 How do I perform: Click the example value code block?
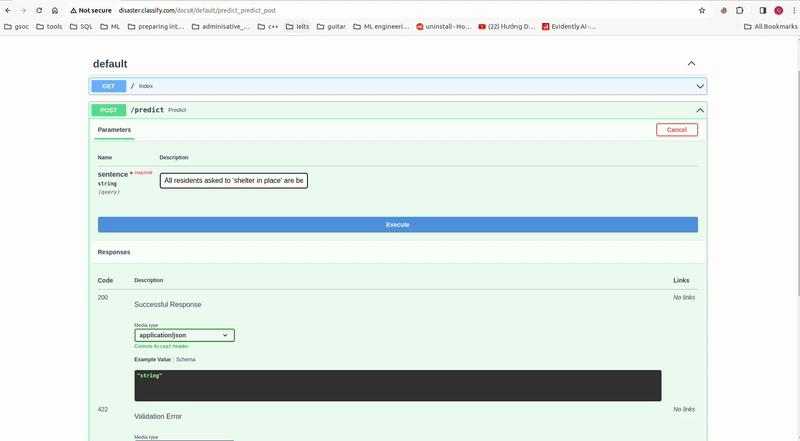click(398, 385)
